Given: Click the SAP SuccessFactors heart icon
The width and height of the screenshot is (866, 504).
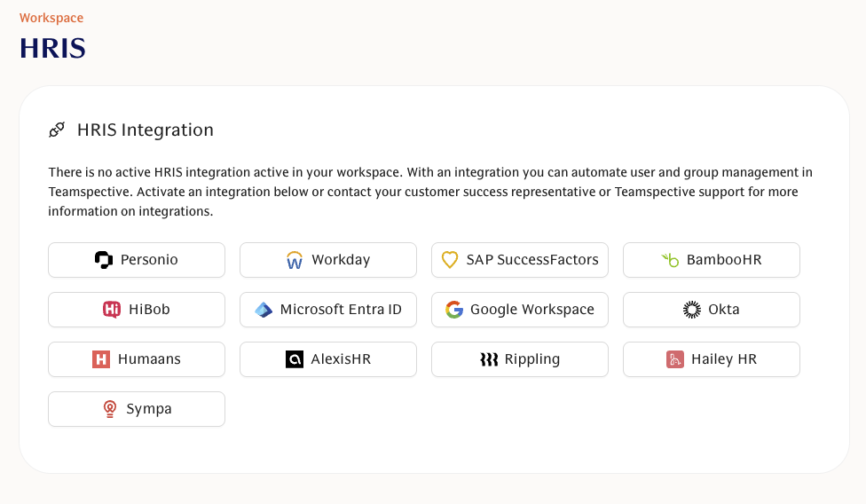Looking at the screenshot, I should (x=450, y=259).
